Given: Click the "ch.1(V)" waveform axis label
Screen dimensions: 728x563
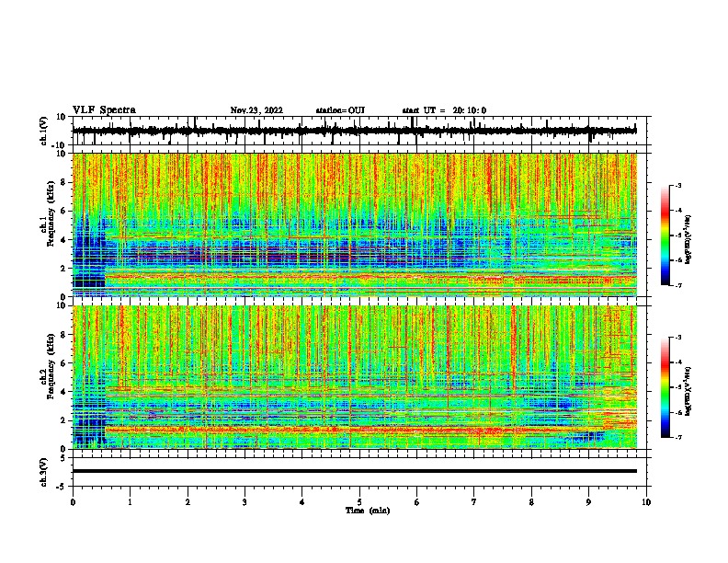Looking at the screenshot, I should tap(44, 131).
